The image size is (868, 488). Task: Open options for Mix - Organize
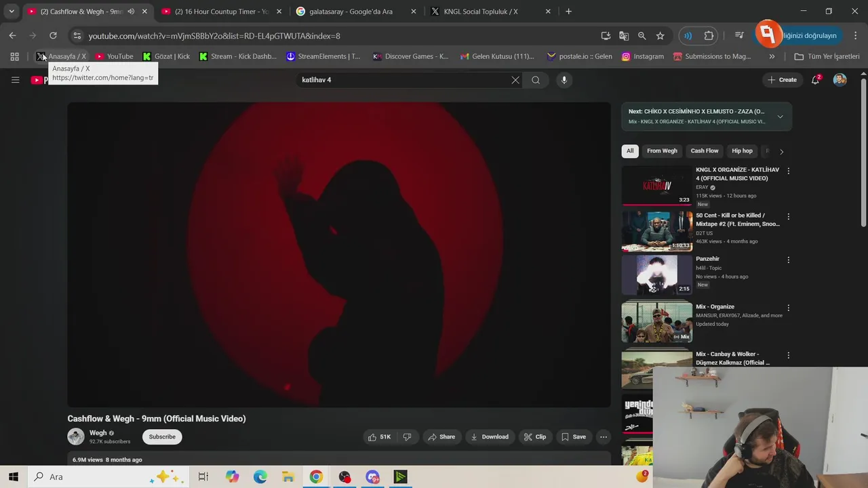pyautogui.click(x=788, y=308)
